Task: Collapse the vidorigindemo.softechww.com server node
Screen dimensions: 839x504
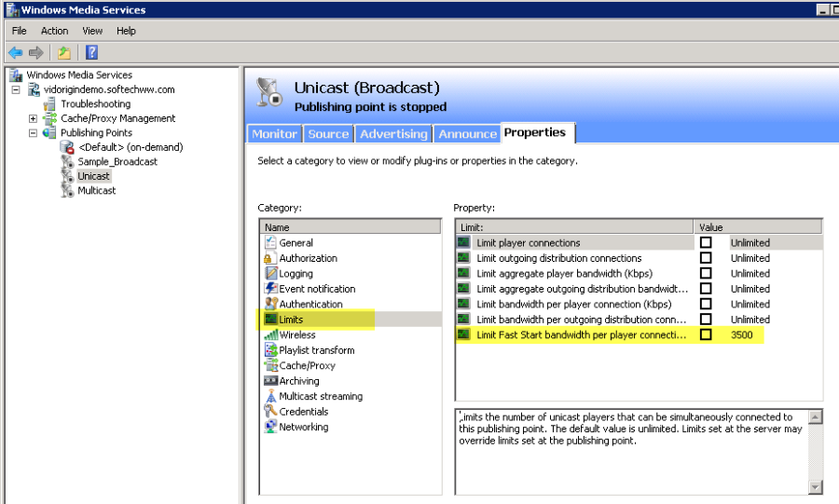Action: pos(17,89)
